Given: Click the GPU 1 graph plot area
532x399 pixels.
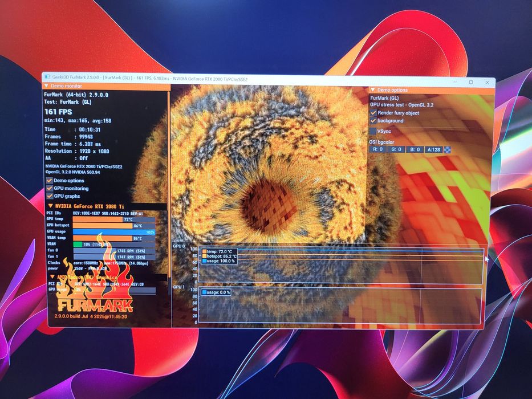Looking at the screenshot, I should pos(340,306).
